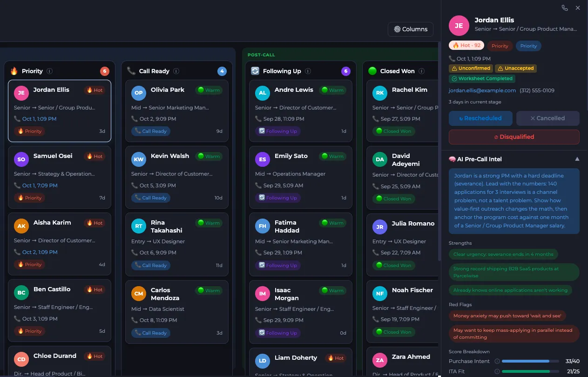The height and width of the screenshot is (377, 588).
Task: Click Kevin Walsh's KW avatar
Action: [139, 159]
